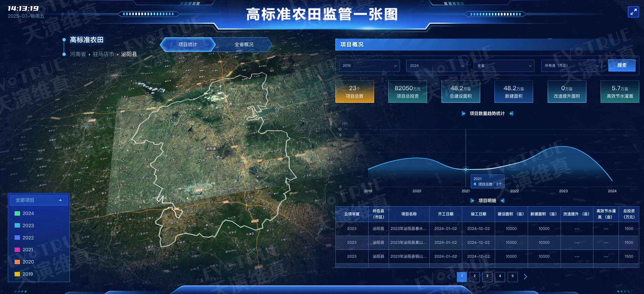The height and width of the screenshot is (294, 644).
Task: Toggle 2019 legend entry
Action: 24,274
